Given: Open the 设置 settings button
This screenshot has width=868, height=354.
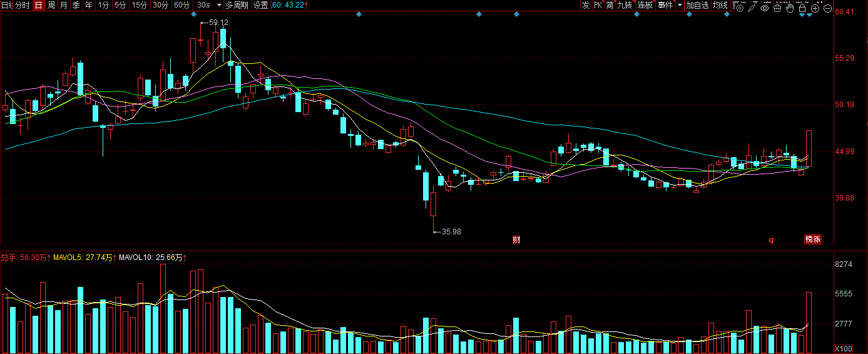Looking at the screenshot, I should coord(261,5).
